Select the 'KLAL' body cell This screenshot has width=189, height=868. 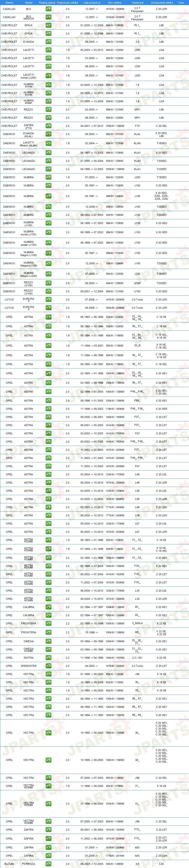[x=137, y=134]
